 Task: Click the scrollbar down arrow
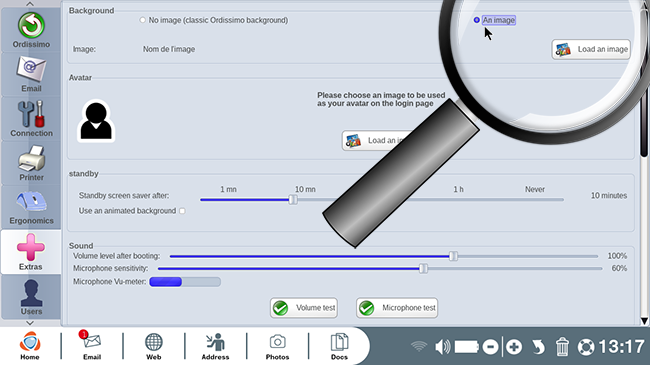pos(644,321)
